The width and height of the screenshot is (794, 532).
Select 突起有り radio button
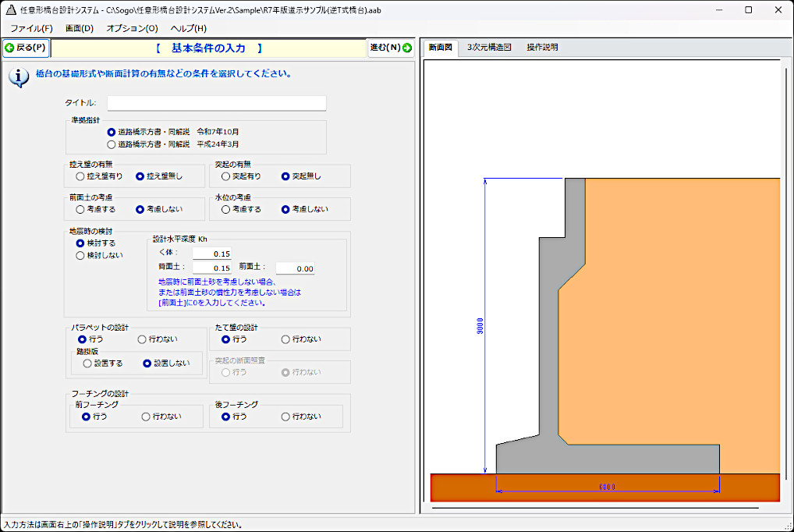226,176
